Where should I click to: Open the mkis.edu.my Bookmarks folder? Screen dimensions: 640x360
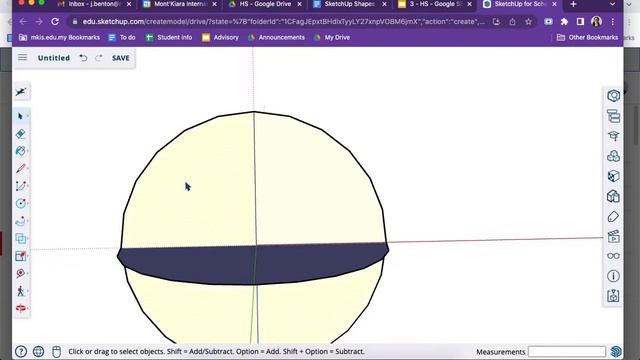click(x=59, y=38)
